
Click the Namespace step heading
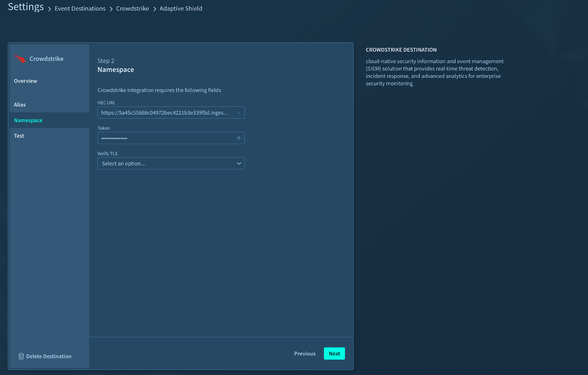(116, 69)
